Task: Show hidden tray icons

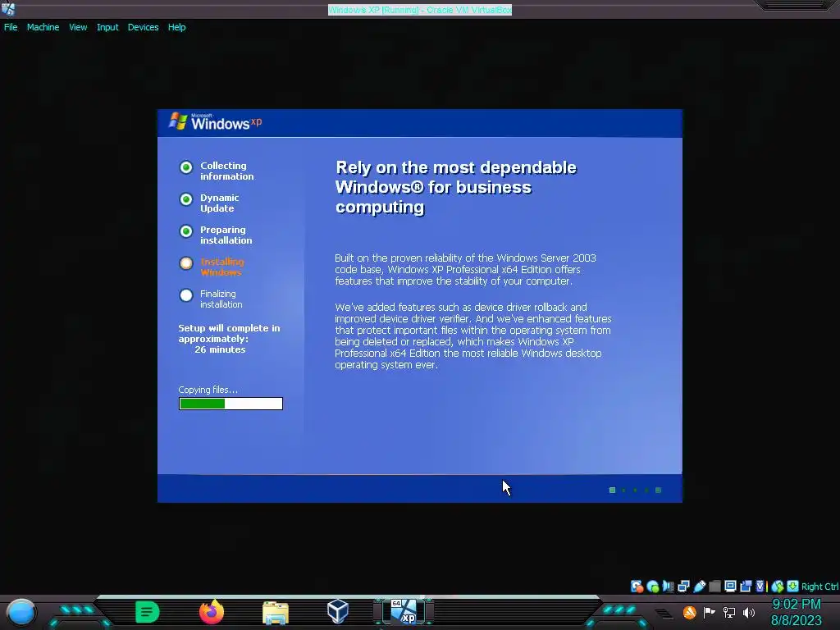Action: pos(664,613)
